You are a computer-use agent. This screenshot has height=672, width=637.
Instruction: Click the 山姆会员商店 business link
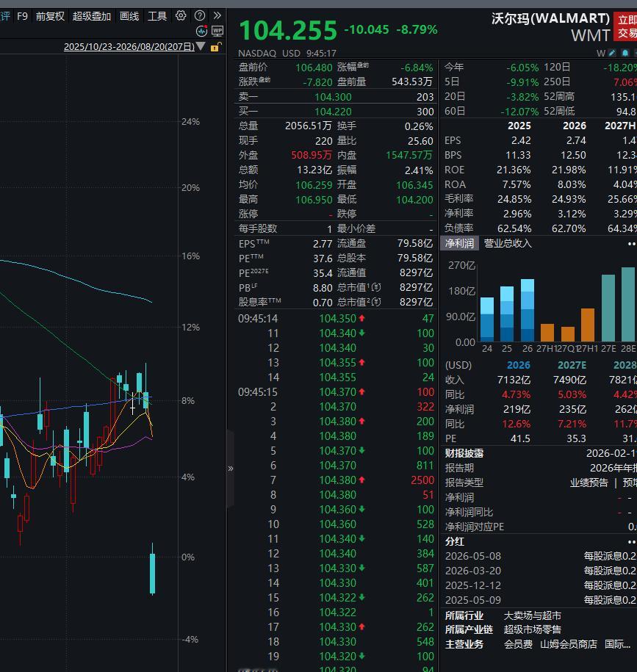tap(569, 644)
